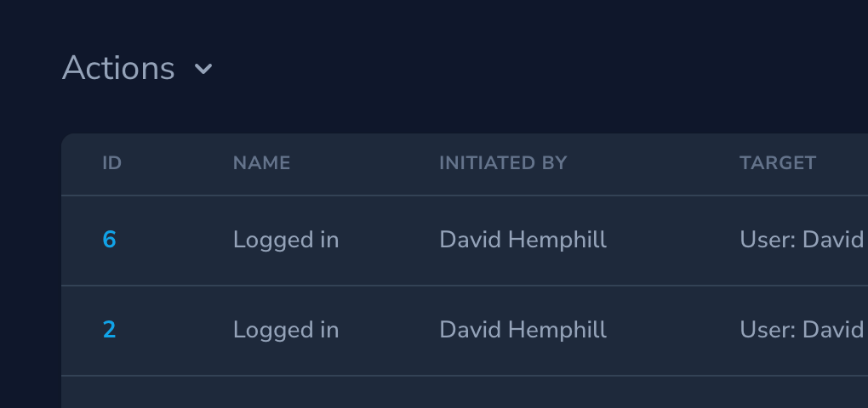
Task: Click the empty page area right of Actions heading
Action: coord(511,68)
